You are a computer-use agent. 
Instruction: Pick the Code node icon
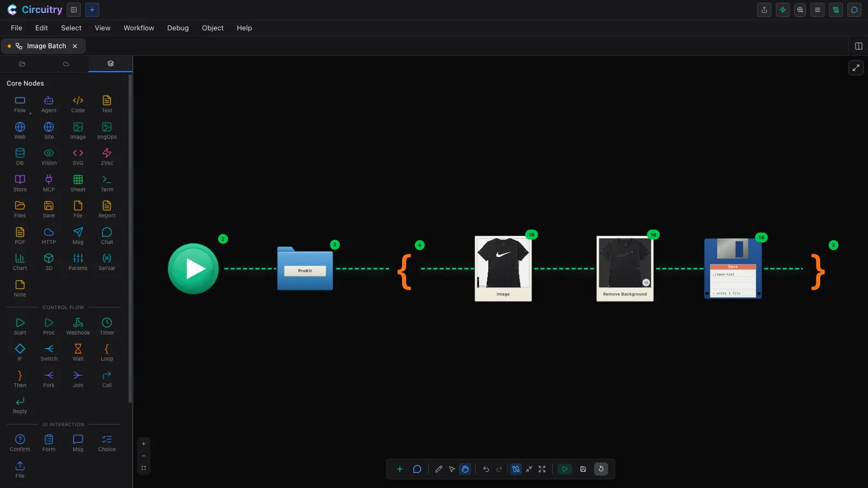pos(78,104)
